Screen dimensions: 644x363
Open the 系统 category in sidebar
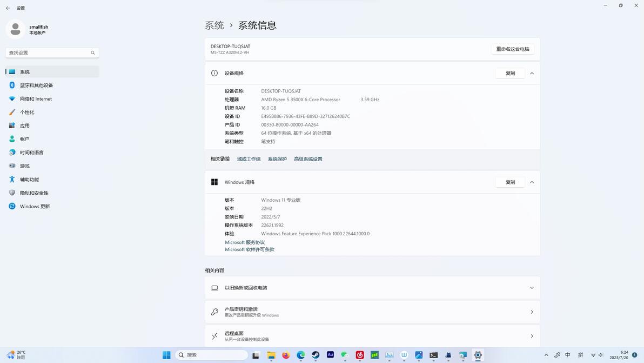pos(52,72)
